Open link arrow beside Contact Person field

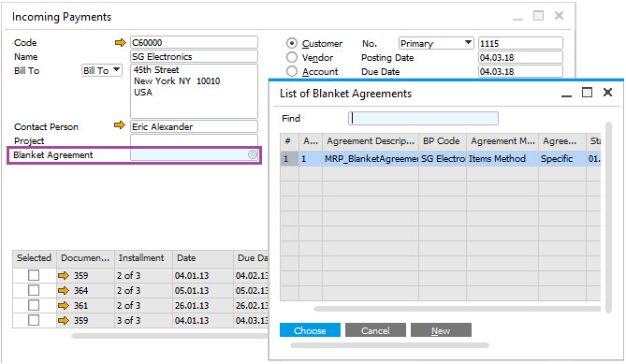(x=120, y=125)
